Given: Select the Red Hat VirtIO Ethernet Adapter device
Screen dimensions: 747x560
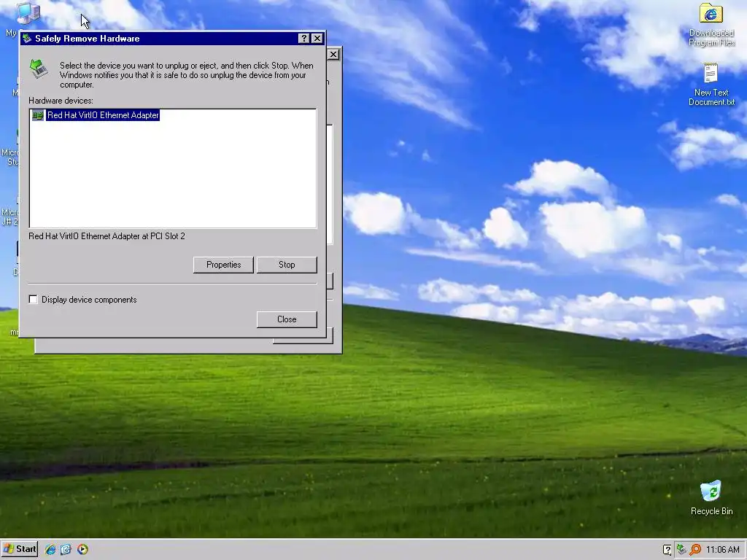Looking at the screenshot, I should pyautogui.click(x=103, y=115).
